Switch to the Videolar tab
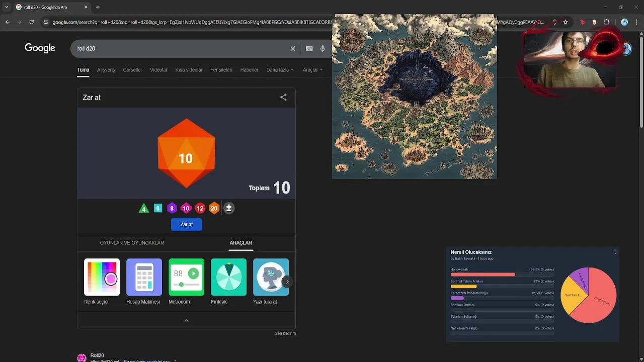 pos(158,70)
